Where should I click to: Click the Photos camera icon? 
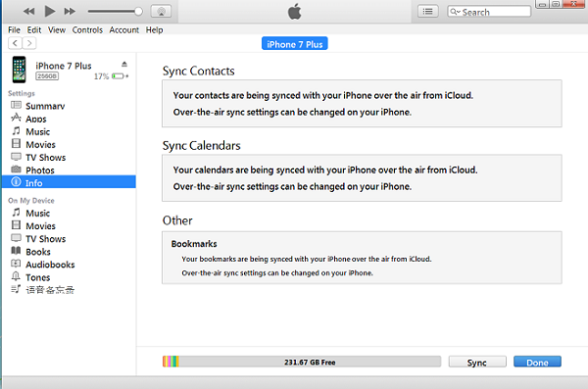coord(16,170)
